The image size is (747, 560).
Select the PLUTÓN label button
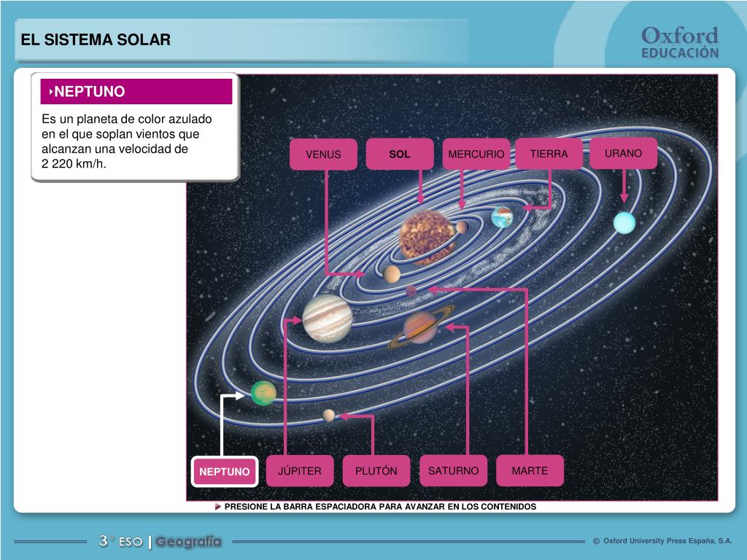(x=376, y=471)
